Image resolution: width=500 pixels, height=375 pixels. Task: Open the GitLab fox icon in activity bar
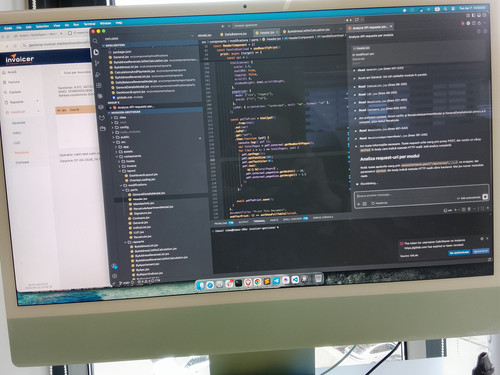[x=102, y=118]
